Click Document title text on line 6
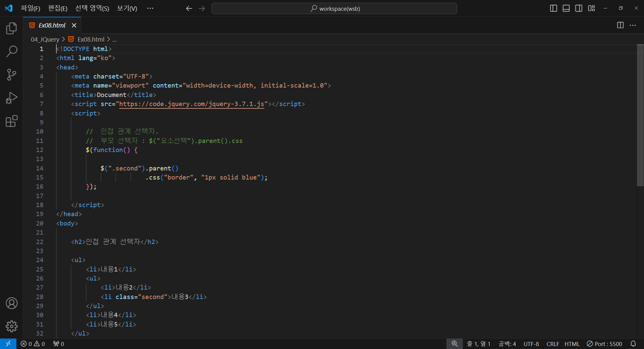The height and width of the screenshot is (349, 644). [111, 95]
